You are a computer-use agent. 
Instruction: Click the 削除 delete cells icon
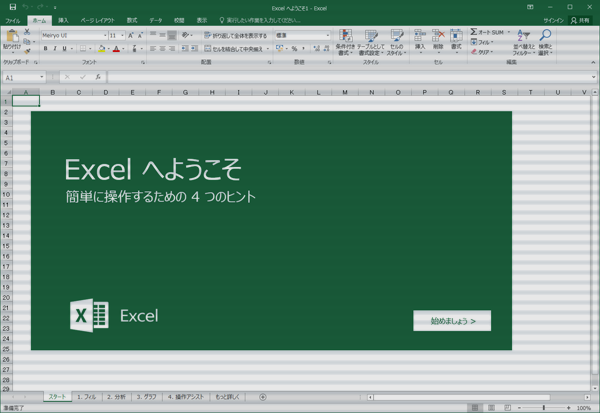[438, 36]
